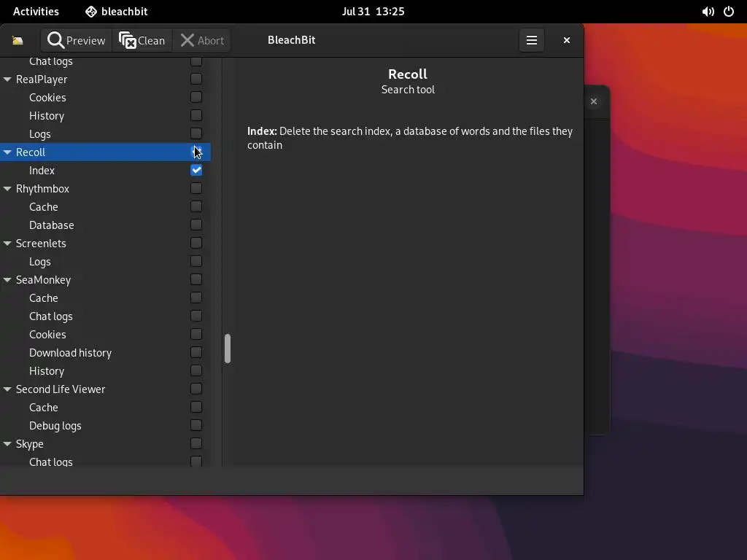Viewport: 747px width, 560px height.
Task: Select the Screenlets row label
Action: pos(41,244)
